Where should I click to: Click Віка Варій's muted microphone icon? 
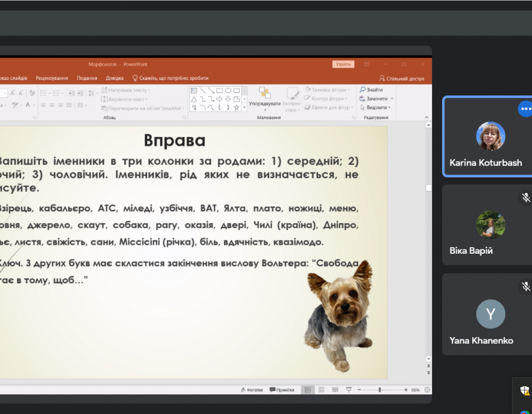click(525, 197)
